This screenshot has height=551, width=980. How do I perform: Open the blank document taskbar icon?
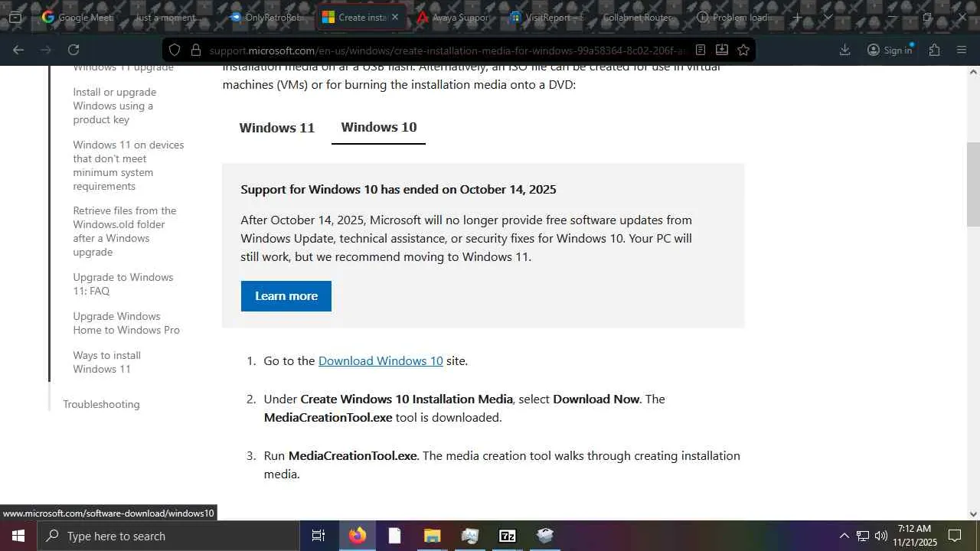394,536
